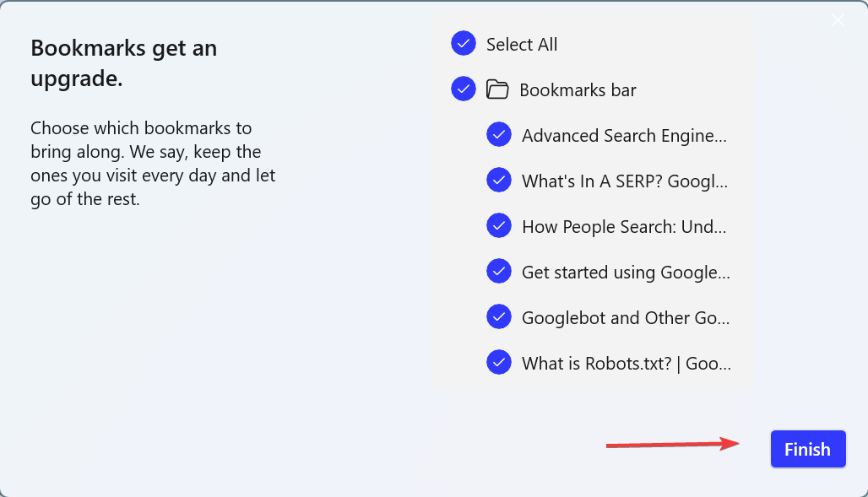
Task: Toggle the Bookmarks bar folder checkbox
Action: point(464,89)
